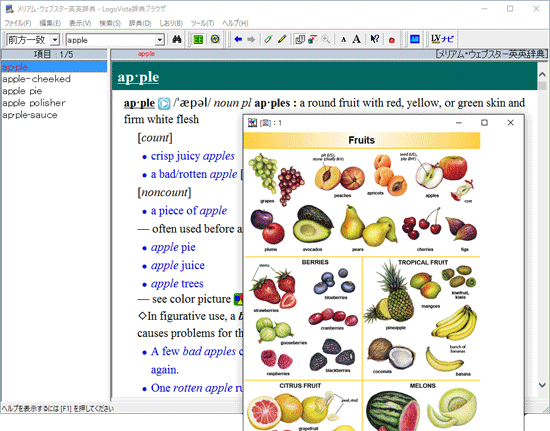The image size is (550, 431).
Task: Open the ファイル(F) menu
Action: point(18,23)
